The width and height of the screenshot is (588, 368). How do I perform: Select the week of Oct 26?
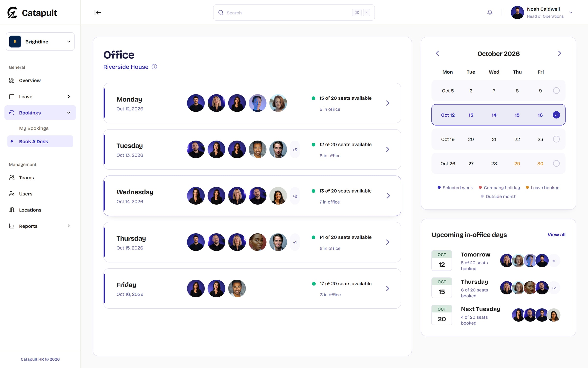[556, 163]
